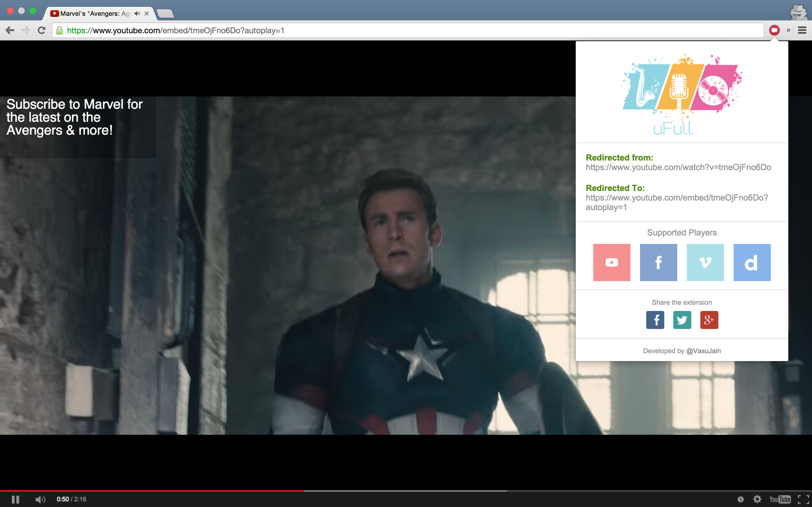
Task: Toggle fullscreen video mode
Action: 803,499
